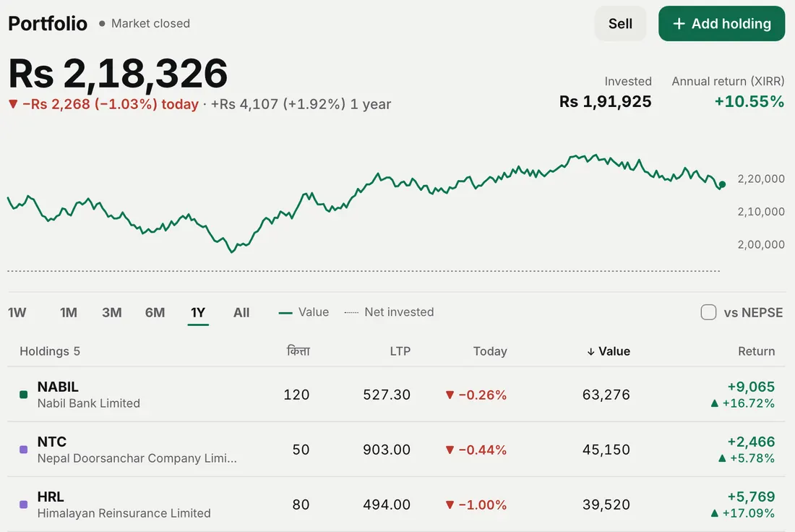Click the chart's latest value dot
Screen dimensions: 795x532
(x=722, y=184)
